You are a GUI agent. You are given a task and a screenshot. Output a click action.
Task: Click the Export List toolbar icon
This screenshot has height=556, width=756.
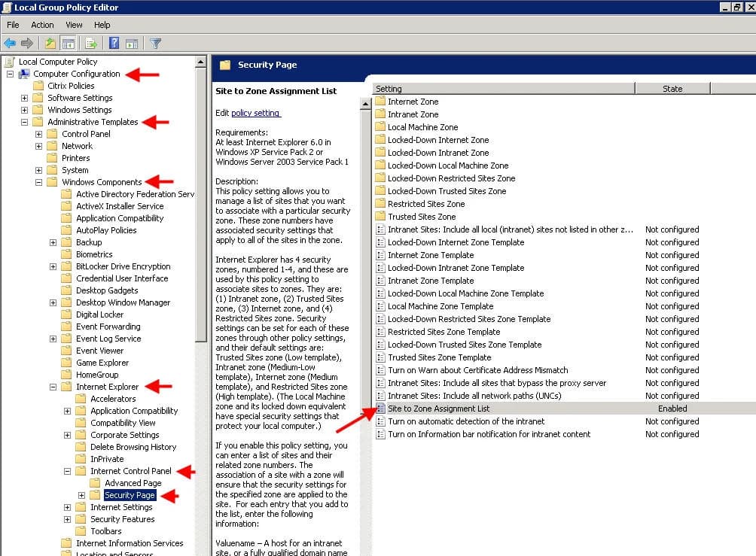91,44
